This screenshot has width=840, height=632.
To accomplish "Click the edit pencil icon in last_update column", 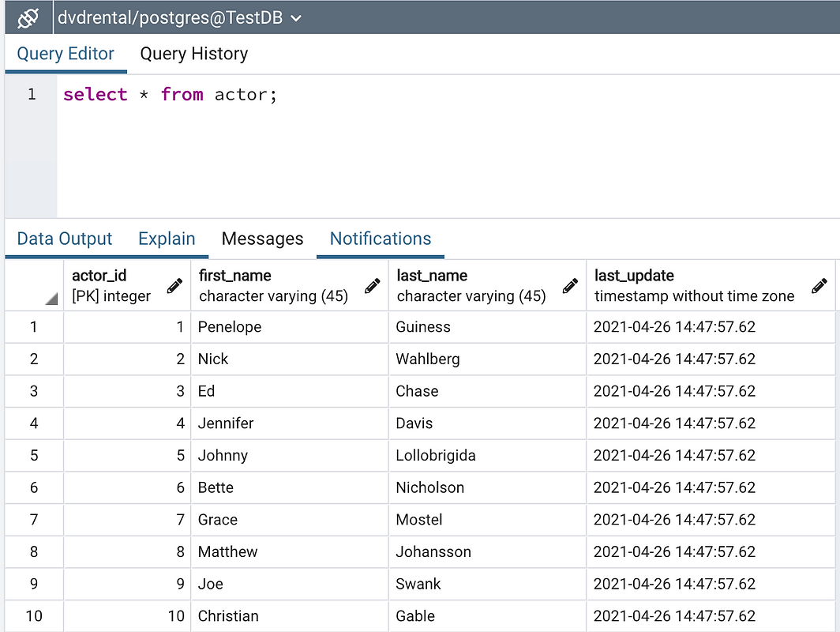I will (819, 286).
